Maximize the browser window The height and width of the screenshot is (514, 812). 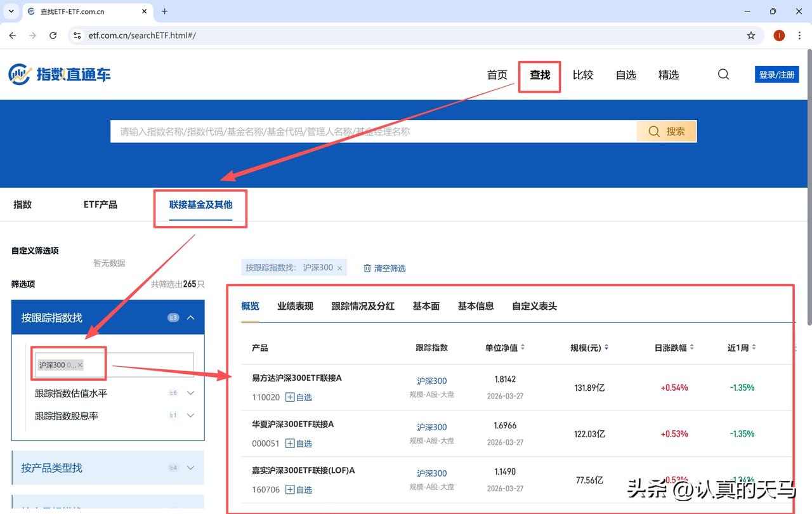773,11
